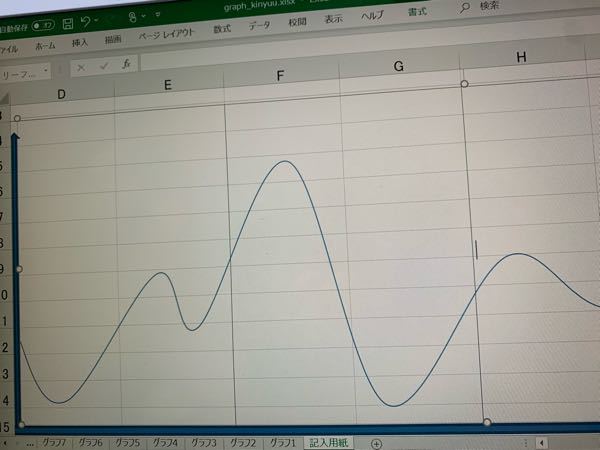This screenshot has width=600, height=450.
Task: Switch to the グラフ4 sheet tab
Action: point(166,443)
